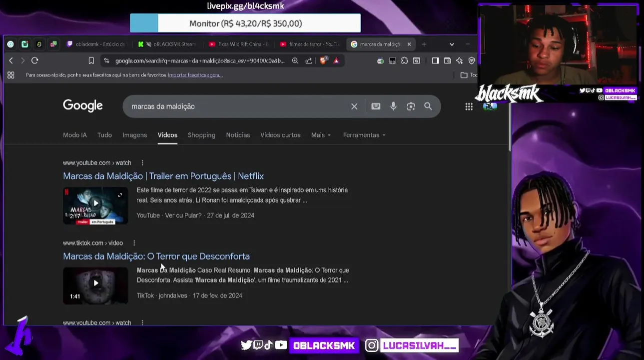
Task: Switch to oBLACKSMK Stream Kick tab
Action: (167, 44)
